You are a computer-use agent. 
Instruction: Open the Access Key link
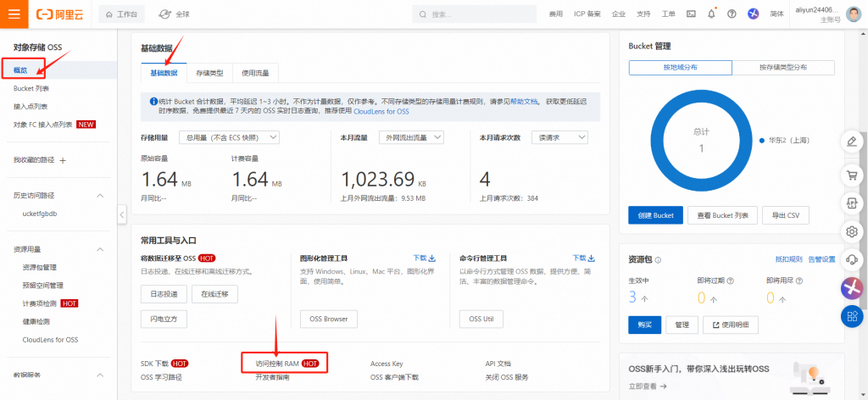[x=387, y=364]
